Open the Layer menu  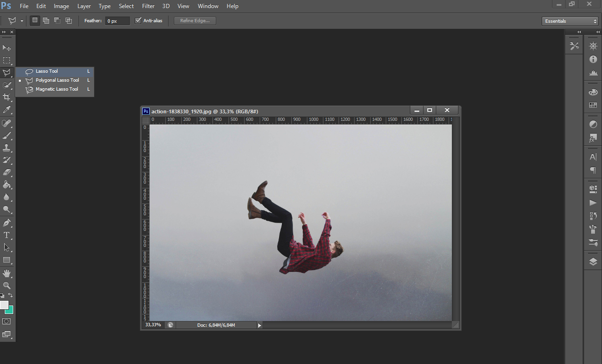pyautogui.click(x=84, y=6)
